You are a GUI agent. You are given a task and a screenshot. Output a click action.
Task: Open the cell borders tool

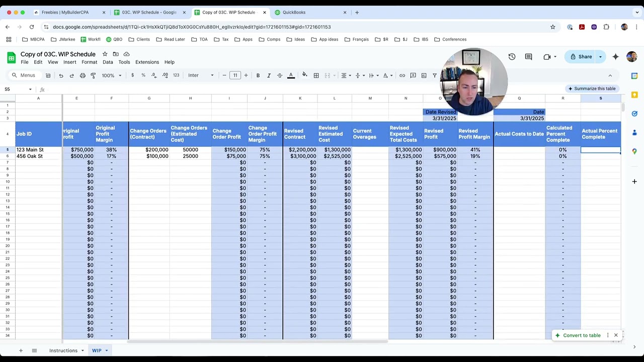pos(316,75)
